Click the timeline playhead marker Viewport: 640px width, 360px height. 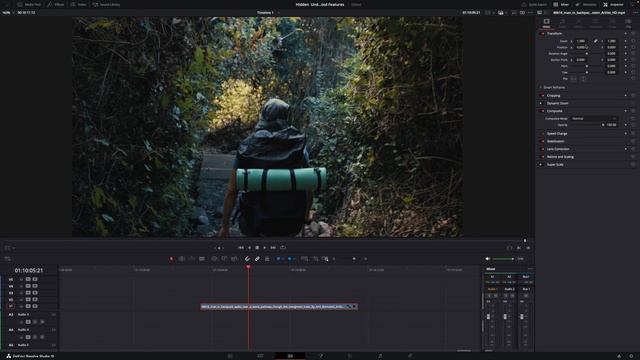pyautogui.click(x=248, y=267)
